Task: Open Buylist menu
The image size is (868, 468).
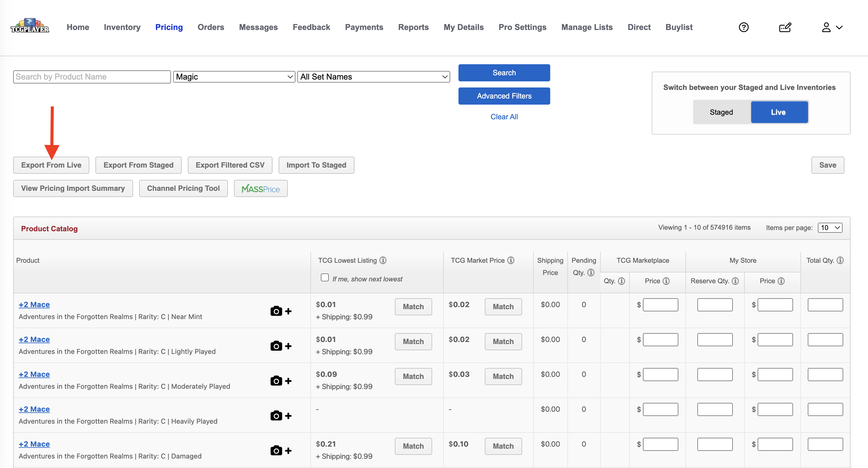Action: (x=679, y=27)
